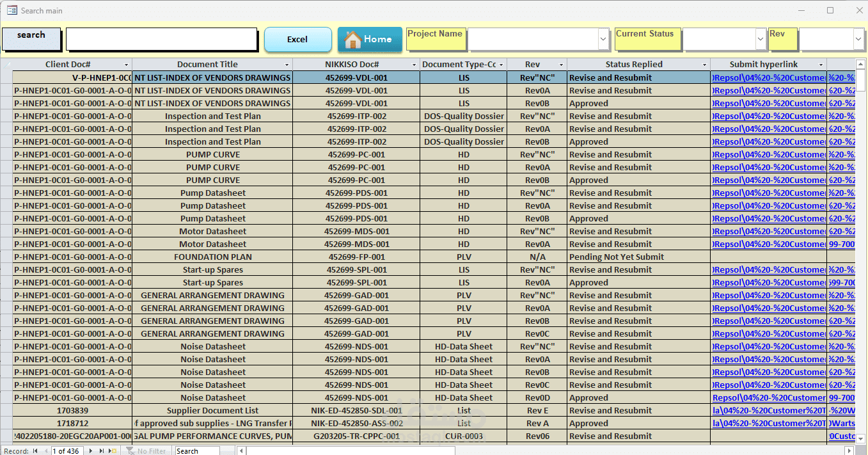The width and height of the screenshot is (868, 455).
Task: Open the Supplier Document List row hyperlink
Action: click(769, 410)
